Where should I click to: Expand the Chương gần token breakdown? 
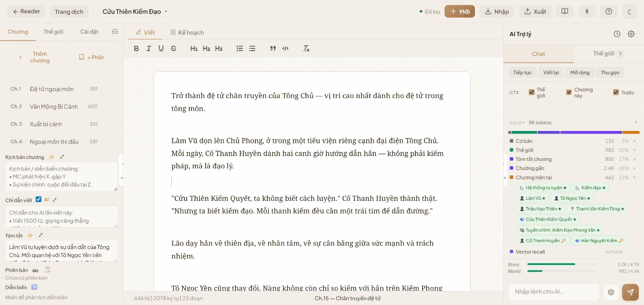click(x=635, y=168)
